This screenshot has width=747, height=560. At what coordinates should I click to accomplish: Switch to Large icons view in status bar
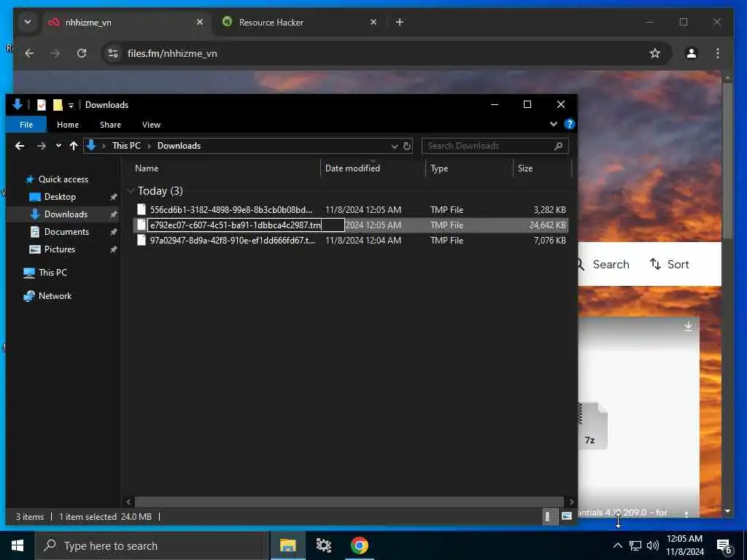point(566,516)
